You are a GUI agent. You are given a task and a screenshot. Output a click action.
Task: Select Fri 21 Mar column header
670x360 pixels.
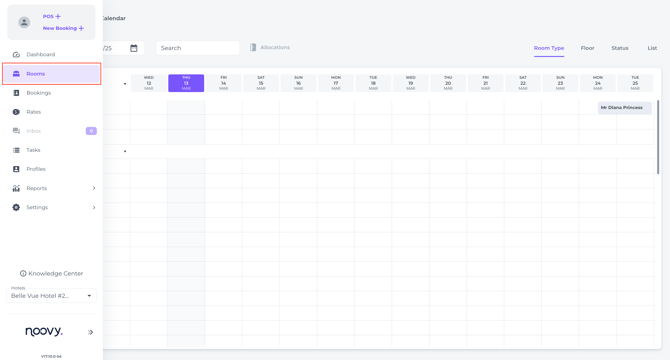[485, 83]
